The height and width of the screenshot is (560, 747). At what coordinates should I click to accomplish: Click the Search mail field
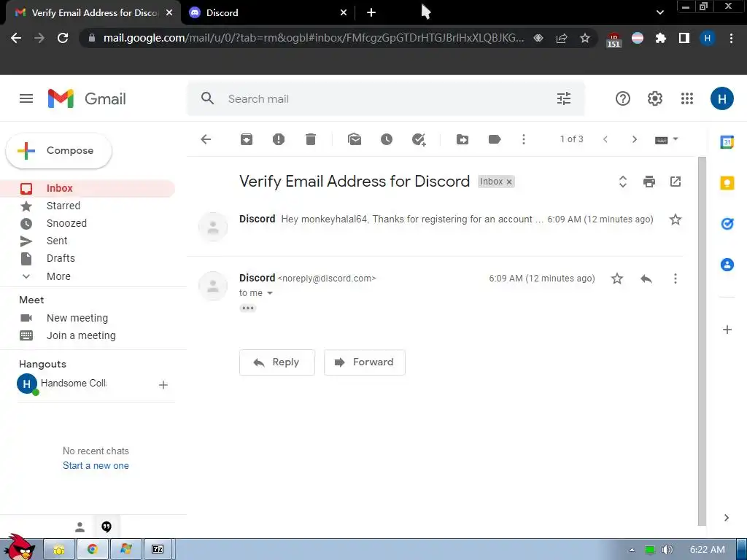point(386,98)
